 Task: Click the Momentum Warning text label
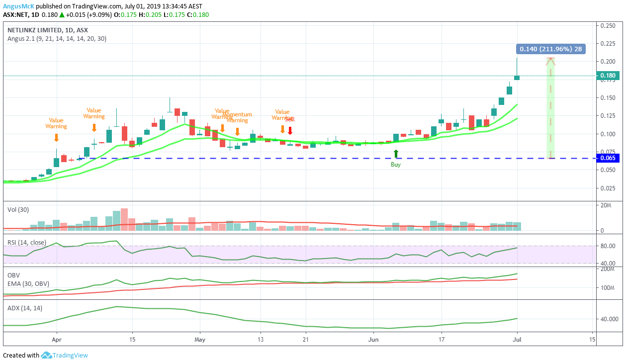click(x=237, y=117)
